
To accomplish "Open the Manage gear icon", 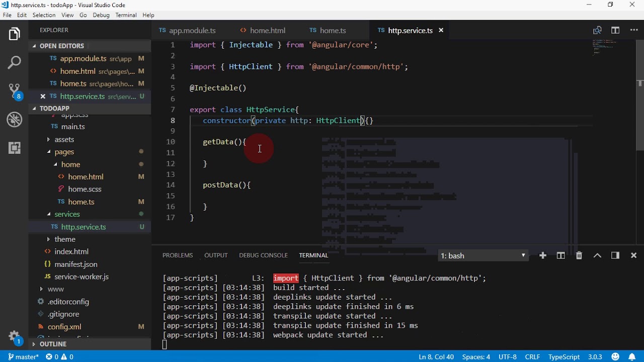I will 15,337.
